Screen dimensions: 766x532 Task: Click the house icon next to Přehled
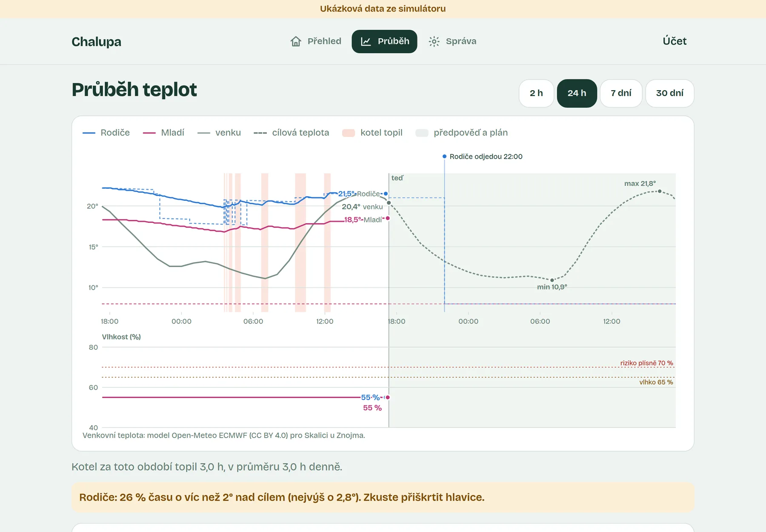(x=296, y=41)
